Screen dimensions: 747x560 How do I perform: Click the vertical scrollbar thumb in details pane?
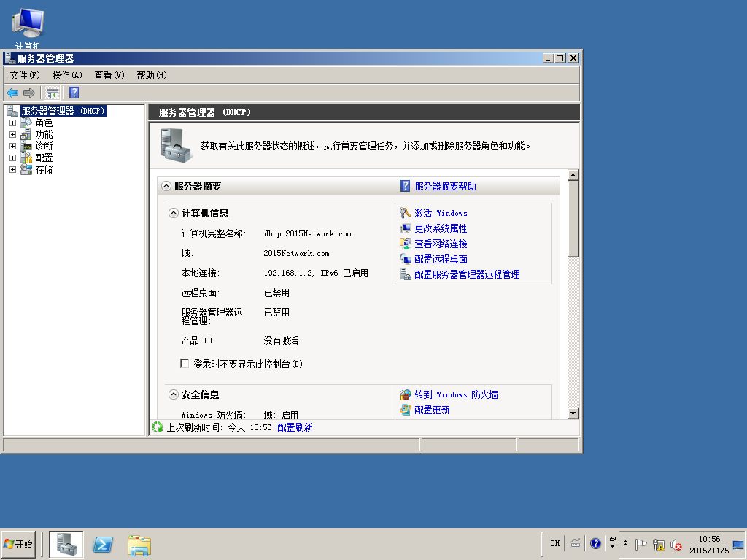pos(573,219)
